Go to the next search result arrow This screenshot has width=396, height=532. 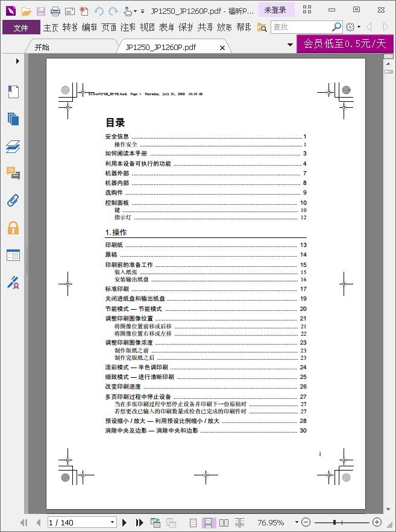pyautogui.click(x=386, y=27)
